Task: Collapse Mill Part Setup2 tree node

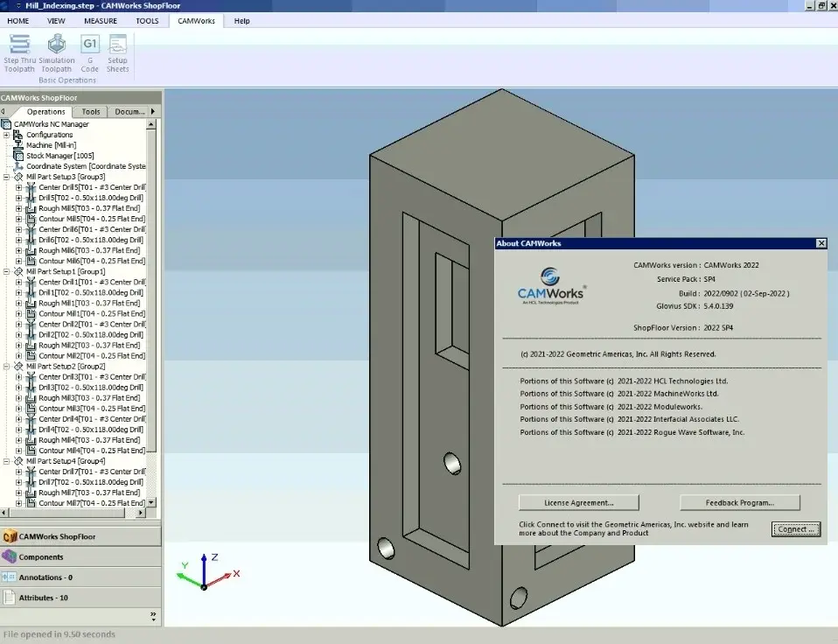Action: (6, 366)
